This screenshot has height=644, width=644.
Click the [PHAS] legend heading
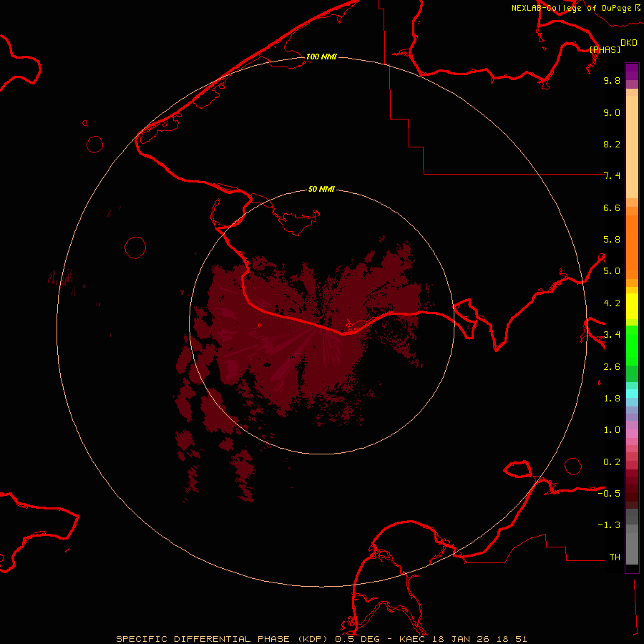coord(605,49)
